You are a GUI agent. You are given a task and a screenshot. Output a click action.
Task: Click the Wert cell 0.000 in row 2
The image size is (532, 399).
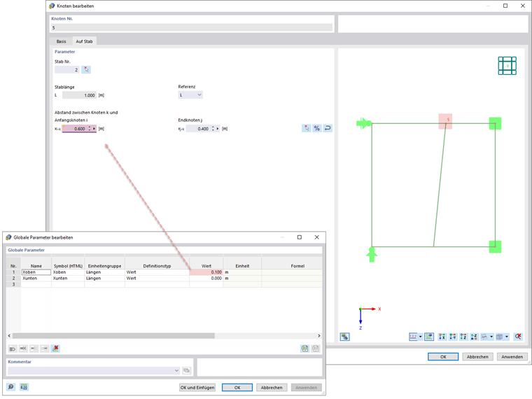[206, 278]
